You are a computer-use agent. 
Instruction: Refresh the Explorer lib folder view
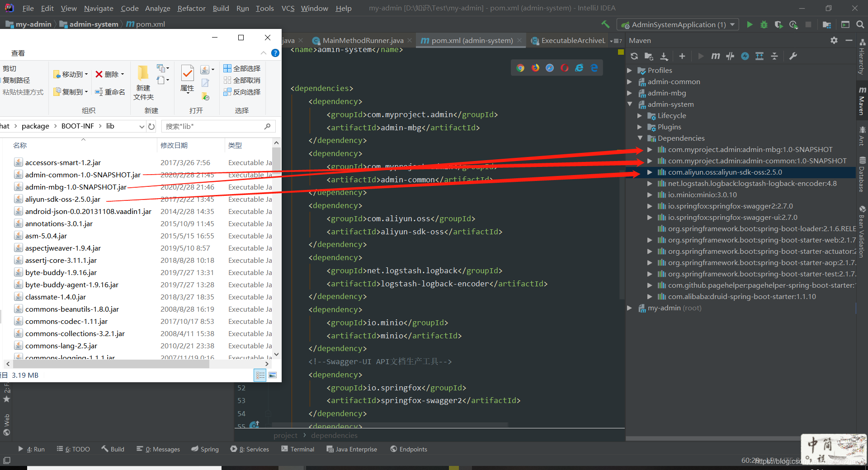[152, 126]
